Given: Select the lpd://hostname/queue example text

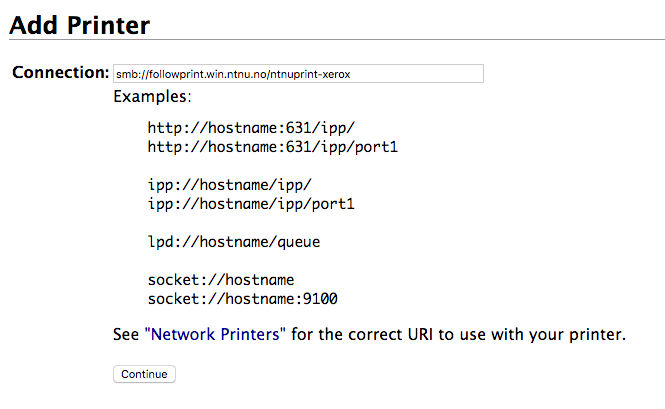Looking at the screenshot, I should tap(234, 242).
